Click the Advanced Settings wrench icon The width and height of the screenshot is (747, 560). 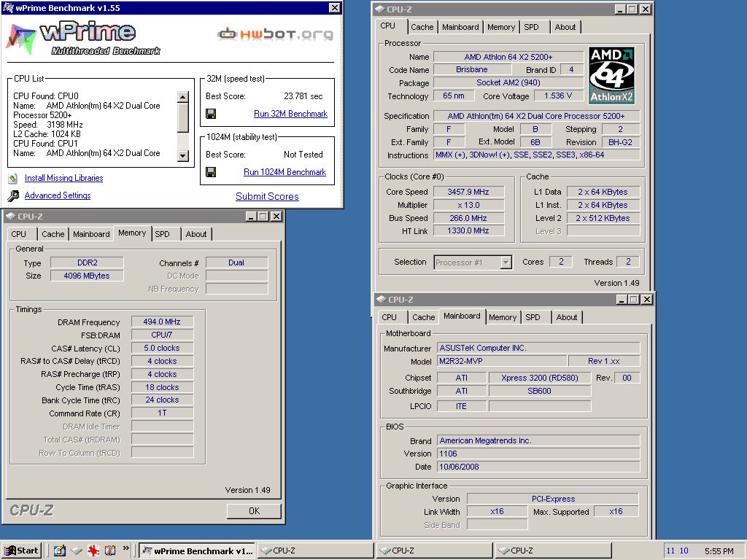click(13, 195)
